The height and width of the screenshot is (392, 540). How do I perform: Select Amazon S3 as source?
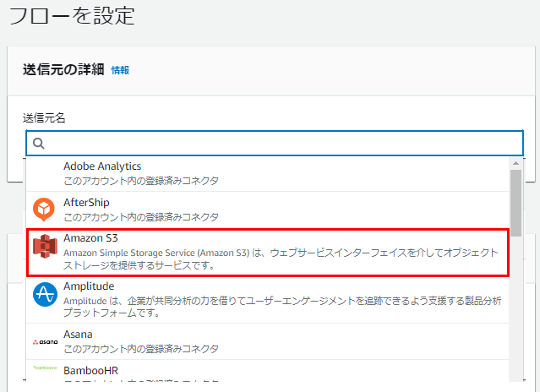pyautogui.click(x=268, y=253)
